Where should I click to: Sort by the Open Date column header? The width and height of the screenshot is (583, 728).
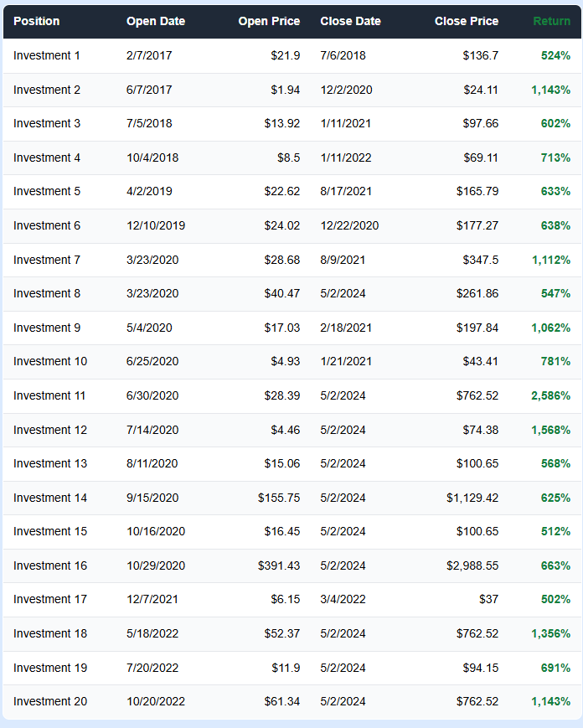point(156,21)
